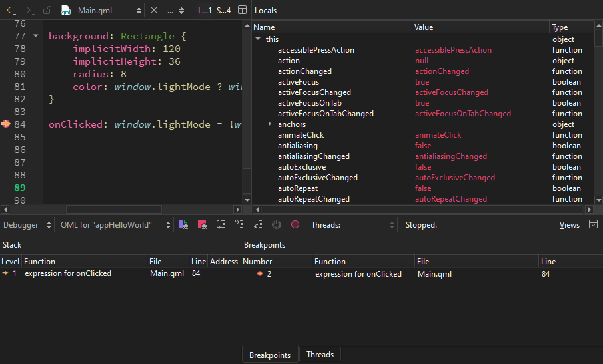This screenshot has height=364, width=603.
Task: Select the 'action' variable row
Action: tap(423, 61)
